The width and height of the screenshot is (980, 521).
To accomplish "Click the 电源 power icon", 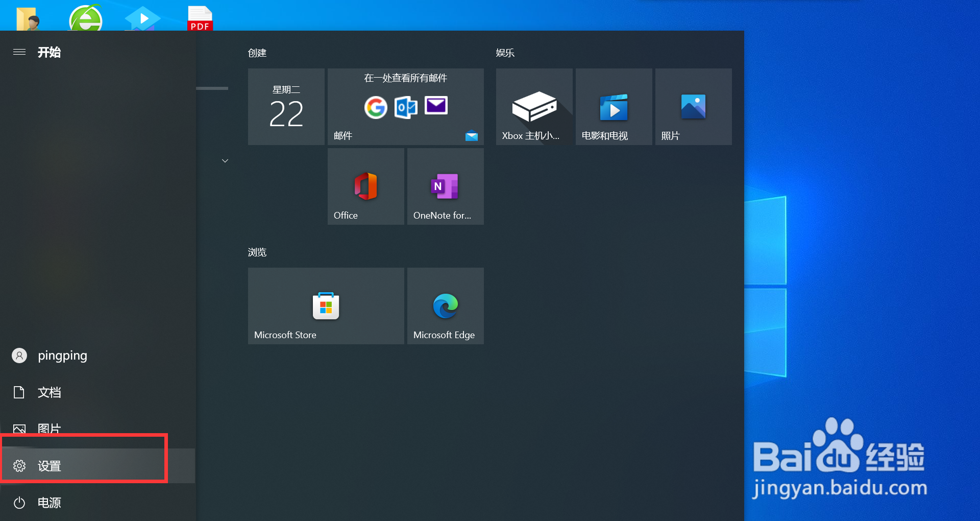I will click(x=19, y=503).
